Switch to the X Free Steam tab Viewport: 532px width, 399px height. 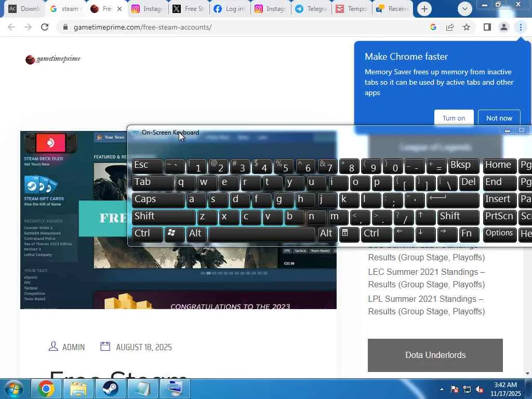[x=188, y=9]
